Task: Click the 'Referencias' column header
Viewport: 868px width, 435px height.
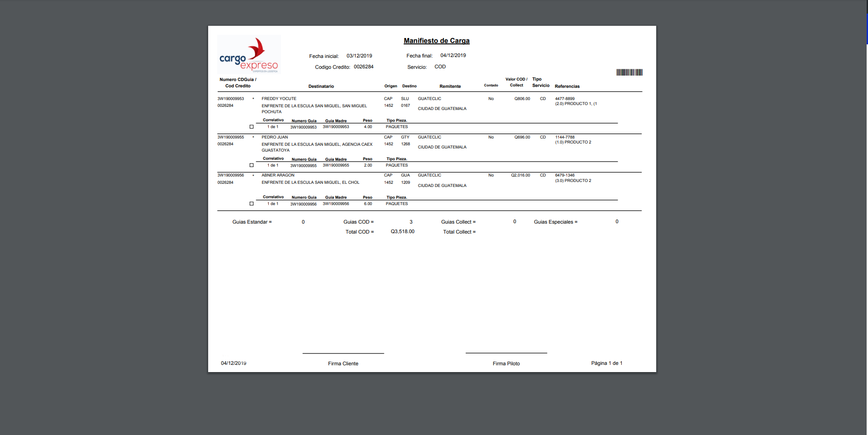Action: pyautogui.click(x=567, y=86)
